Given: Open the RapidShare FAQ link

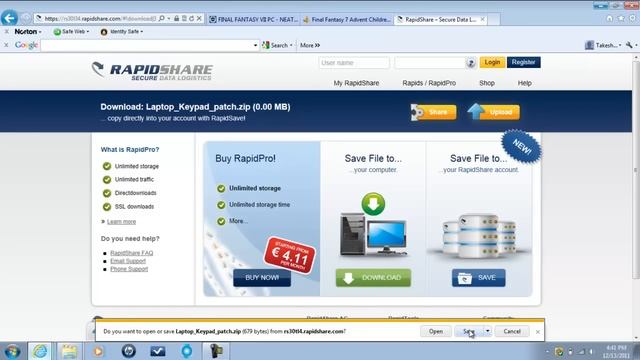Looking at the screenshot, I should click(131, 253).
